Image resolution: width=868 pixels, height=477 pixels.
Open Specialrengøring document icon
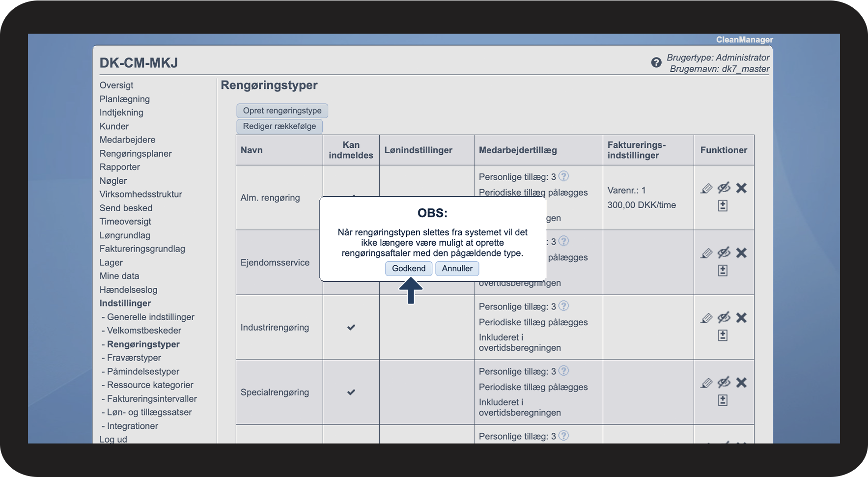tap(723, 400)
